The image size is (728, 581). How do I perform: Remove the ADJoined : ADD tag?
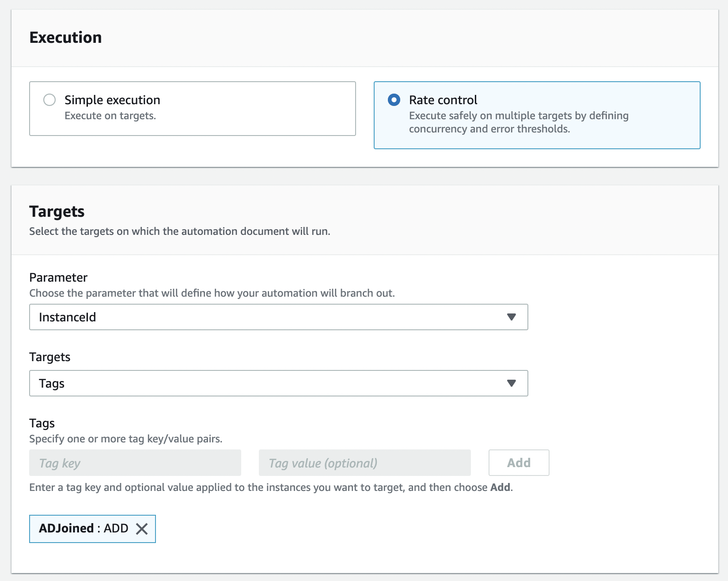click(x=142, y=529)
